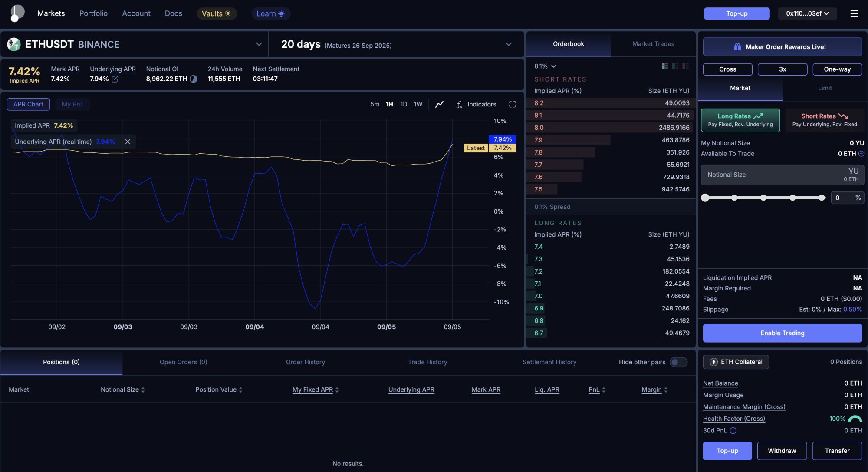Click the Enable Trading button
The width and height of the screenshot is (868, 472).
pos(782,333)
